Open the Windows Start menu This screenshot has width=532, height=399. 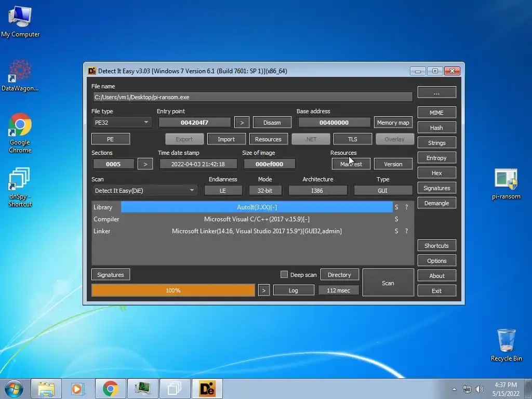click(x=14, y=389)
